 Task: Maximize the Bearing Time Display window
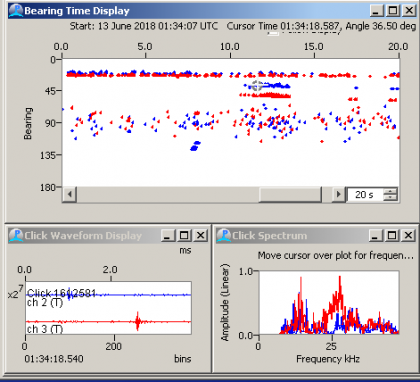pos(393,11)
